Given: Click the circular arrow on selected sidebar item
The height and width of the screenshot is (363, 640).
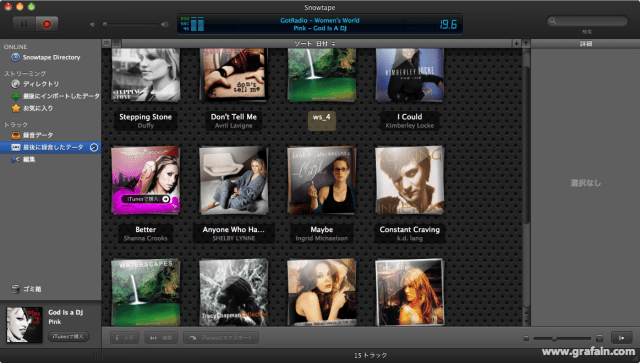Looking at the screenshot, I should 94,147.
